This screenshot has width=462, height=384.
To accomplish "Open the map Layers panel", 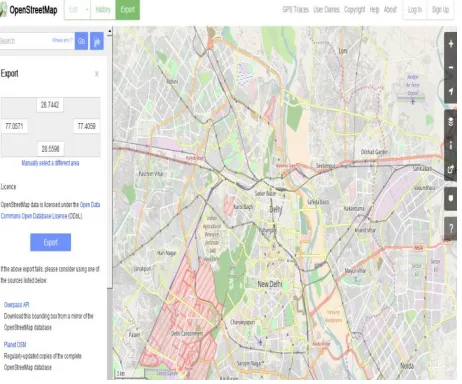I will tap(451, 122).
